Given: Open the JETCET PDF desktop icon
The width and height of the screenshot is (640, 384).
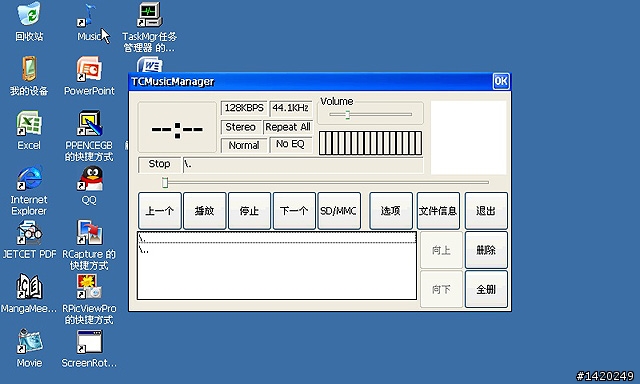Looking at the screenshot, I should (x=29, y=239).
